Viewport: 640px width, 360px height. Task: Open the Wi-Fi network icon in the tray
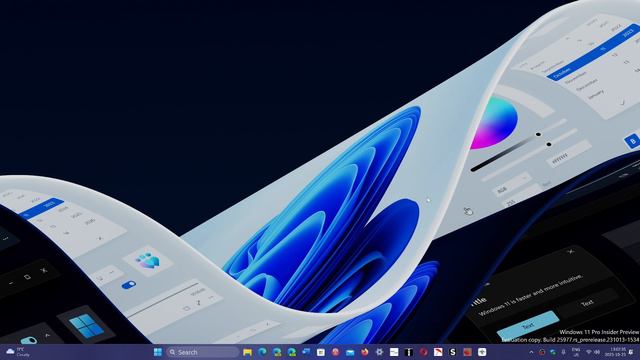click(589, 352)
